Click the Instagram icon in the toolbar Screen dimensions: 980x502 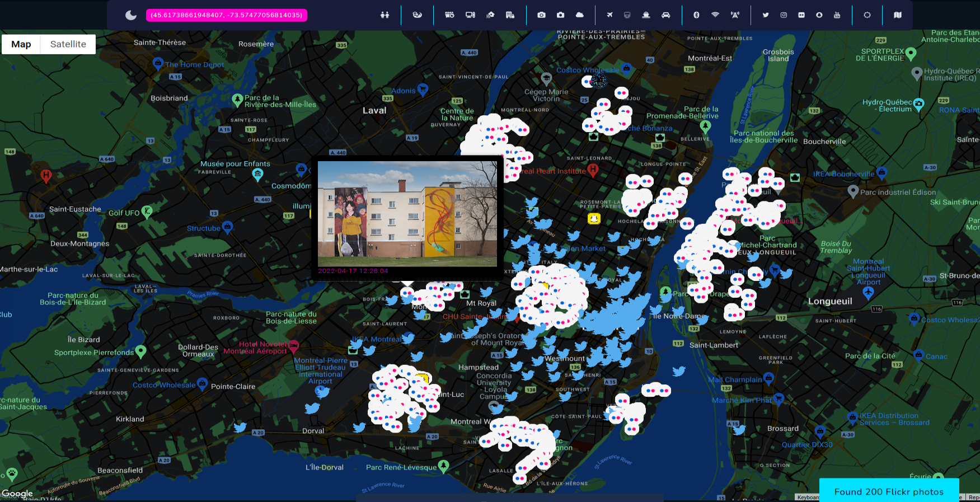click(784, 15)
